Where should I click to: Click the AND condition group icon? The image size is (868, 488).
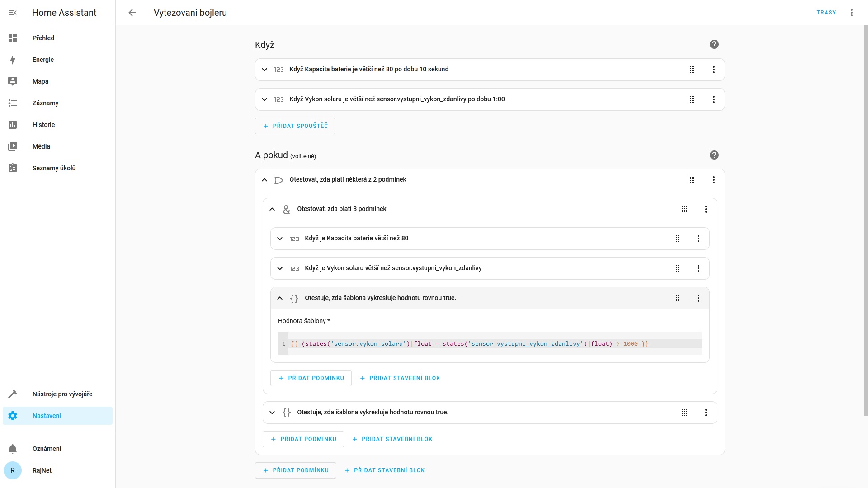pos(287,209)
